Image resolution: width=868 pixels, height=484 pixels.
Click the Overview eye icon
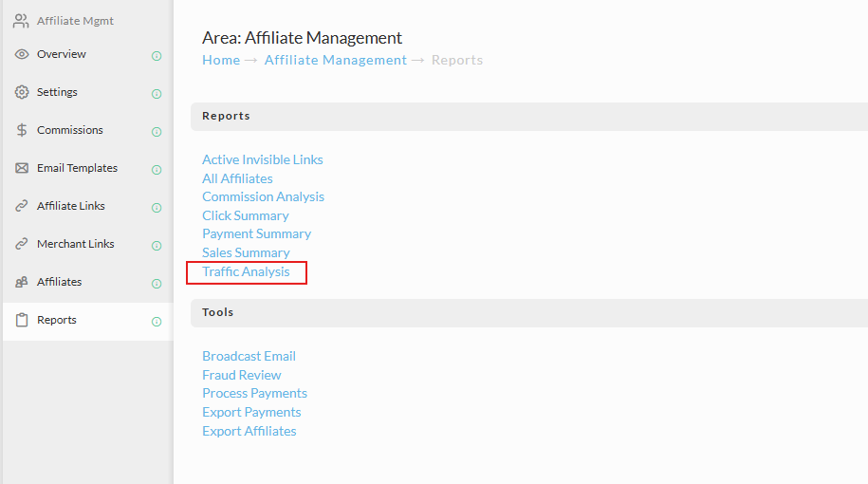[22, 54]
